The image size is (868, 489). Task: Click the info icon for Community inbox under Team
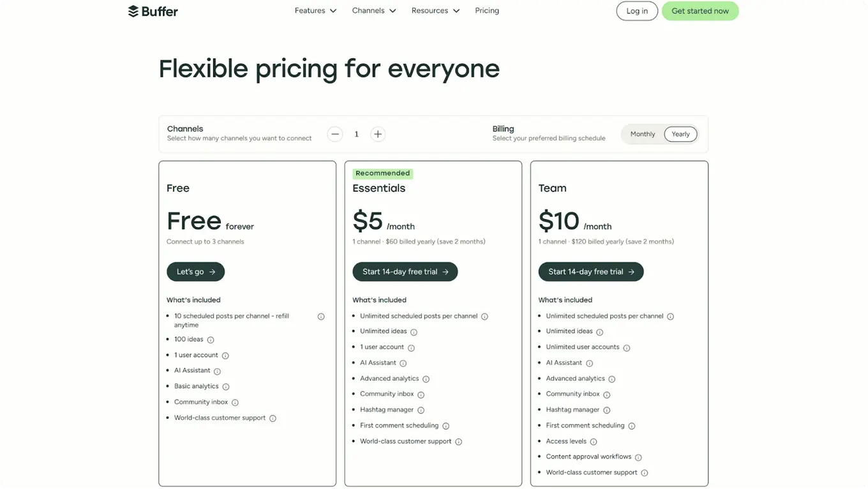[x=606, y=394]
